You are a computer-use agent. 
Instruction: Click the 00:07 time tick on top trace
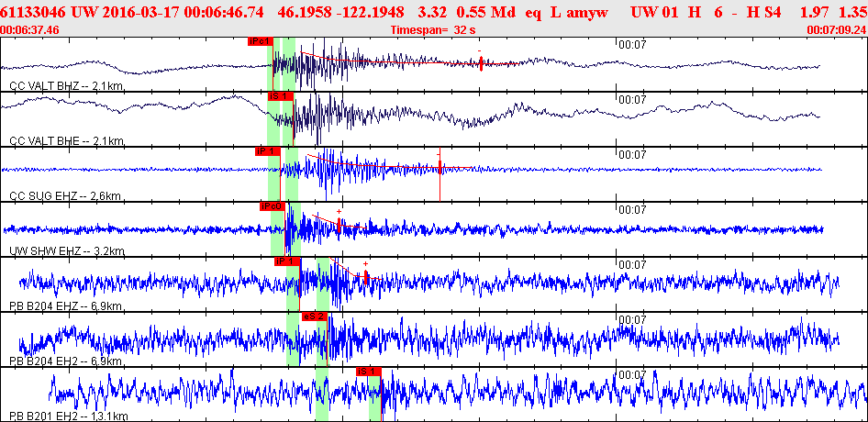point(631,44)
